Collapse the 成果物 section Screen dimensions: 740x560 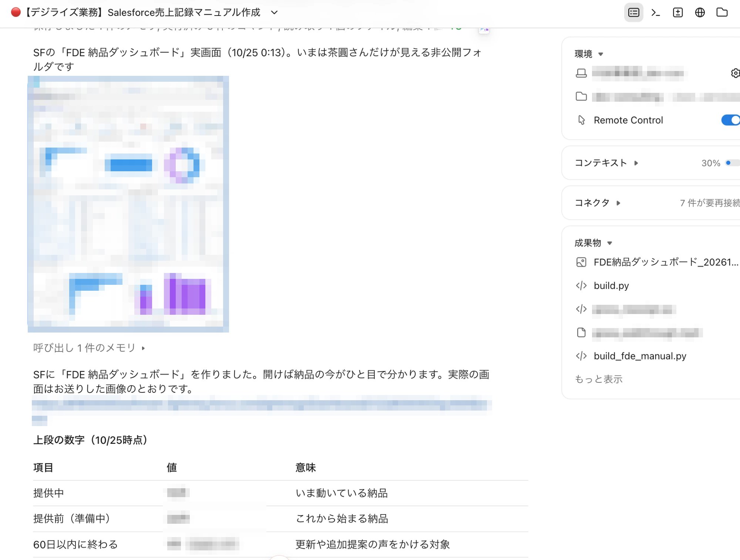pyautogui.click(x=593, y=243)
